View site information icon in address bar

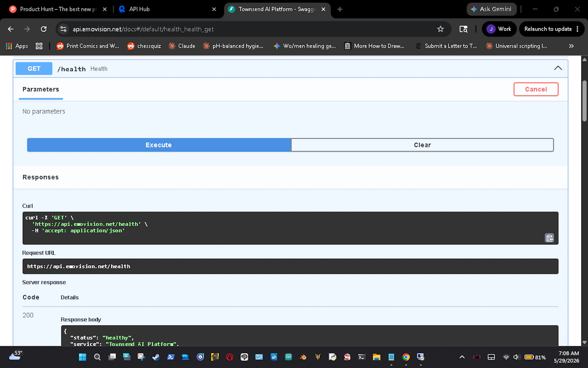[64, 29]
